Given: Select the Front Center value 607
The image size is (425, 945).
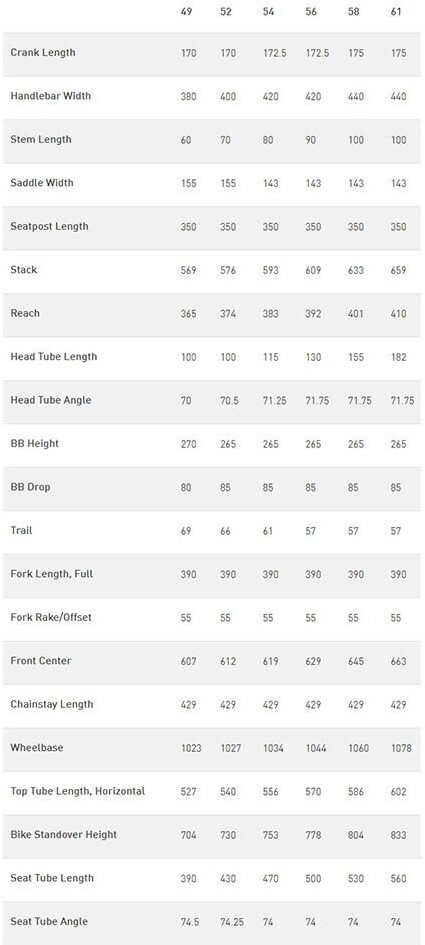Looking at the screenshot, I should (x=189, y=661).
